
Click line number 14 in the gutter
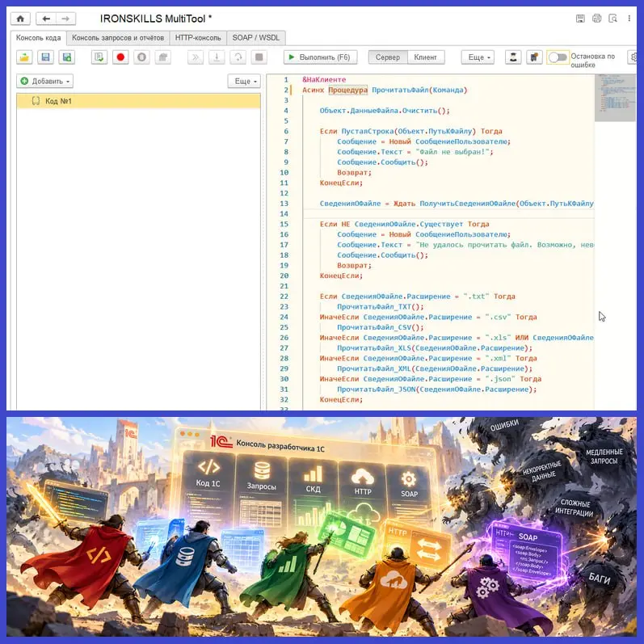point(284,214)
